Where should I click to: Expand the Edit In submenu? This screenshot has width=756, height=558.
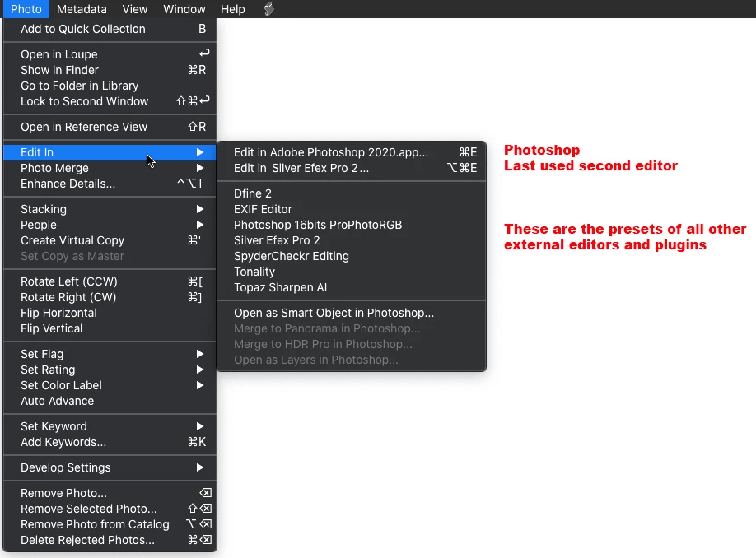pos(110,152)
